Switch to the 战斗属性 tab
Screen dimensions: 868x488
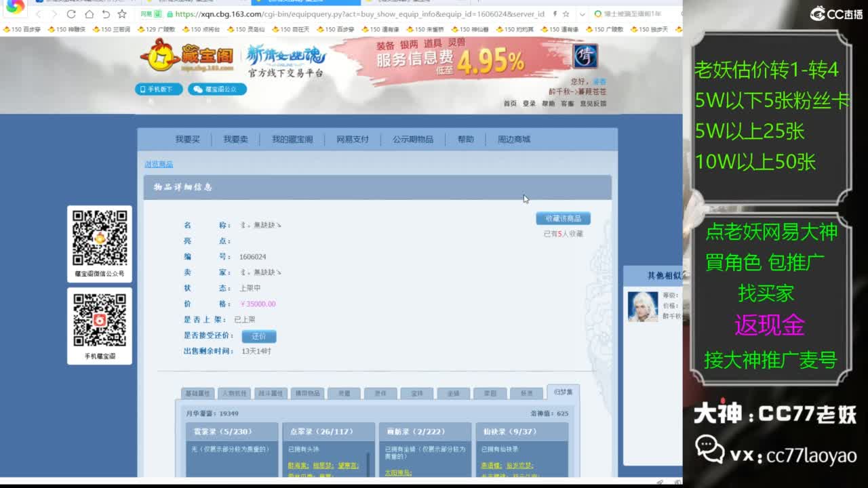271,393
